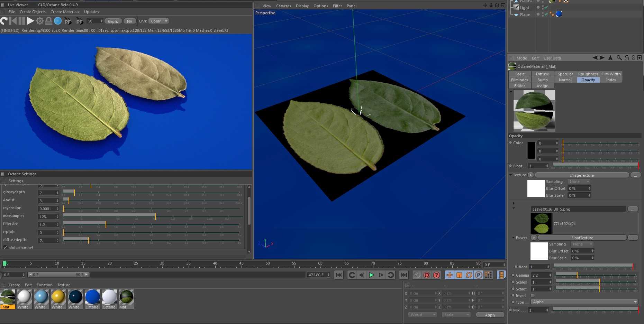Click the film strip icon by timeline
The width and height of the screenshot is (644, 324).
click(x=501, y=275)
